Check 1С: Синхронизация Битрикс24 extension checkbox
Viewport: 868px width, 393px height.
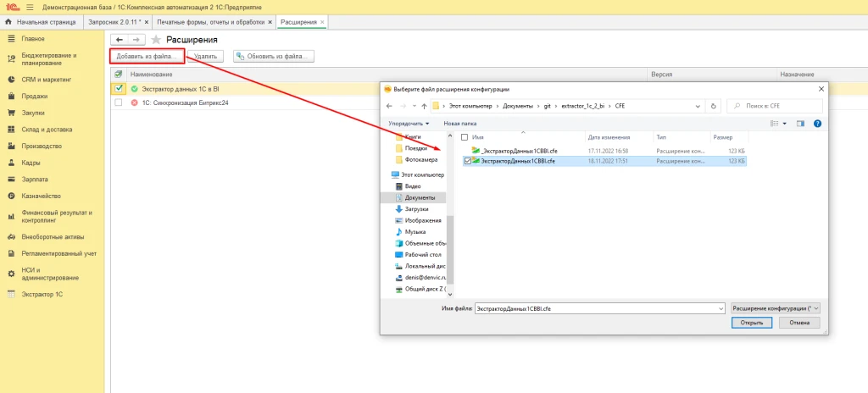119,103
